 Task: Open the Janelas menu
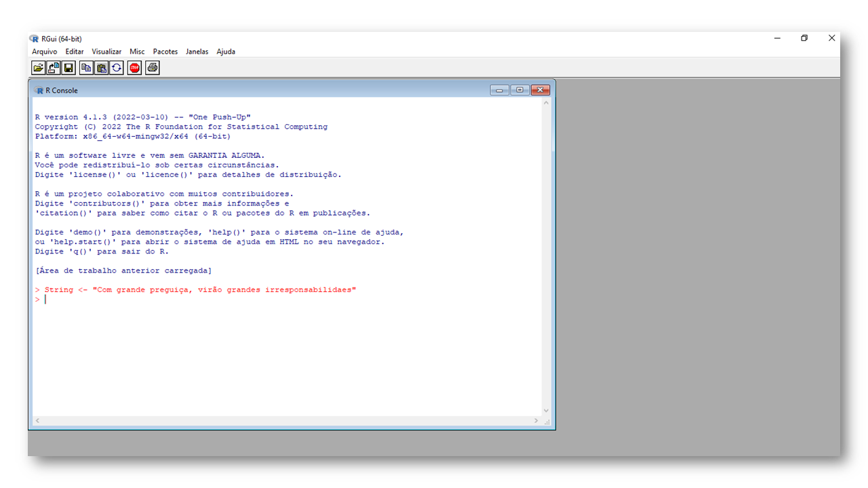pos(197,52)
